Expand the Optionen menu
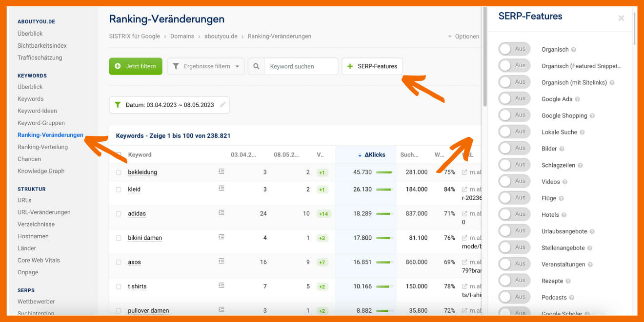644x322 pixels. (x=463, y=37)
